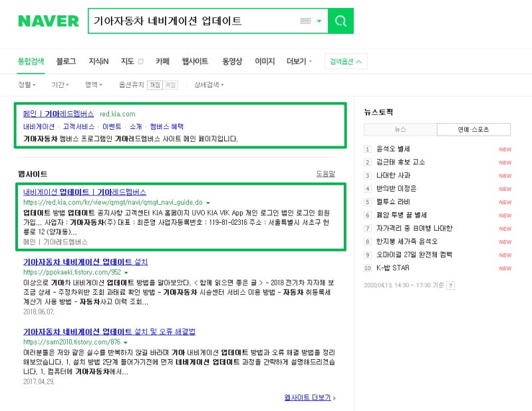Click the NAVER logo
The height and width of the screenshot is (411, 532).
tap(49, 21)
